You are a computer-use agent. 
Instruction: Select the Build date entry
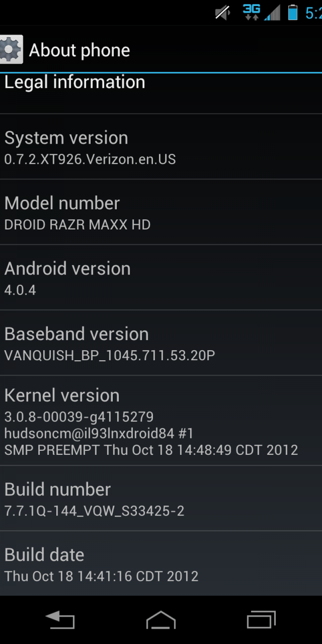coord(161,563)
